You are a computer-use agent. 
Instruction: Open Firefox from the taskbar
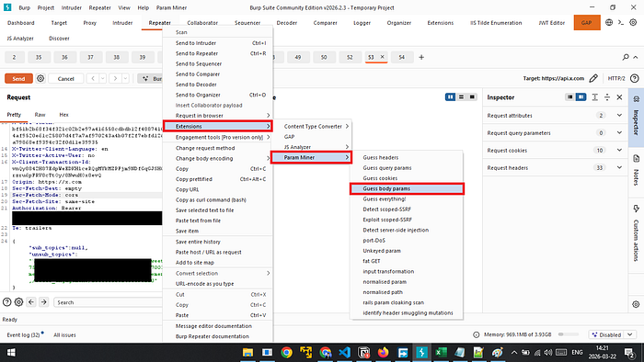click(384, 352)
